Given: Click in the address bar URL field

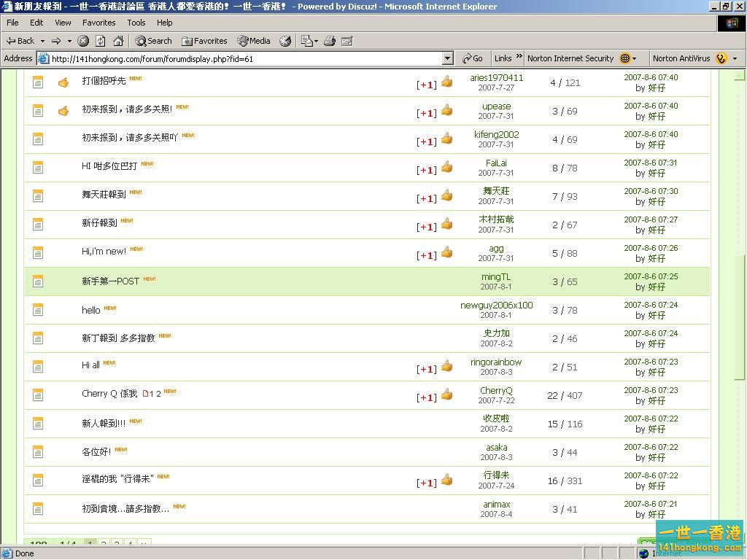Looking at the screenshot, I should [x=241, y=58].
